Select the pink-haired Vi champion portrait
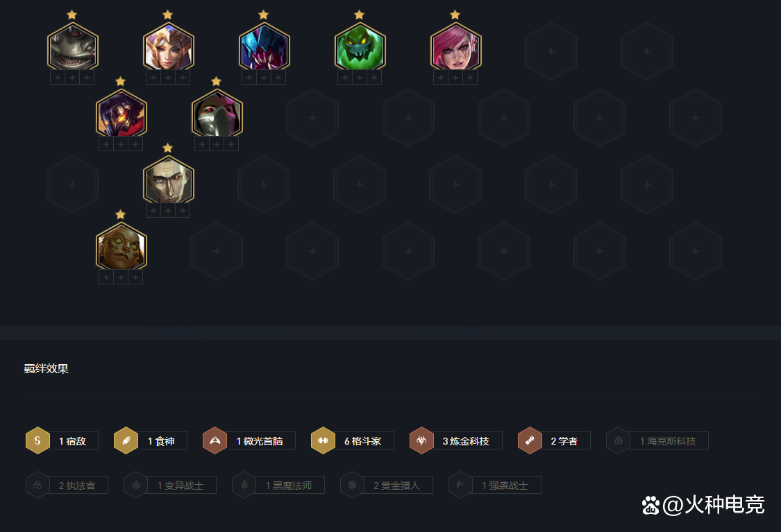 [455, 46]
